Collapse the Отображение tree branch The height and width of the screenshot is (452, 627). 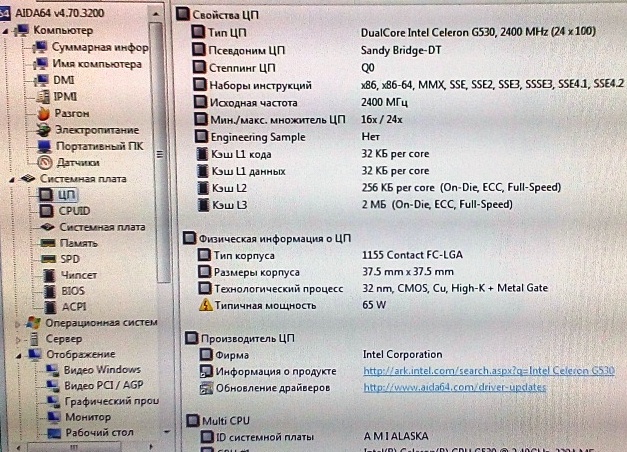(18, 355)
